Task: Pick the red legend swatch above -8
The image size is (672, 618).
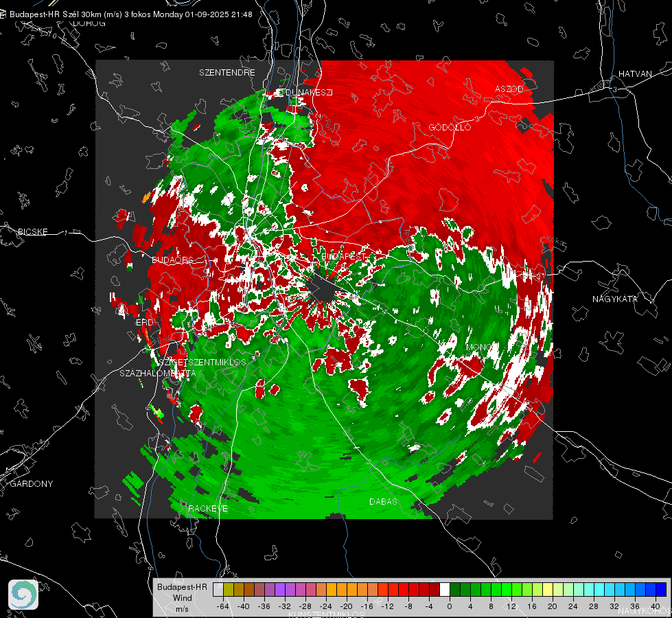Action: point(404,590)
